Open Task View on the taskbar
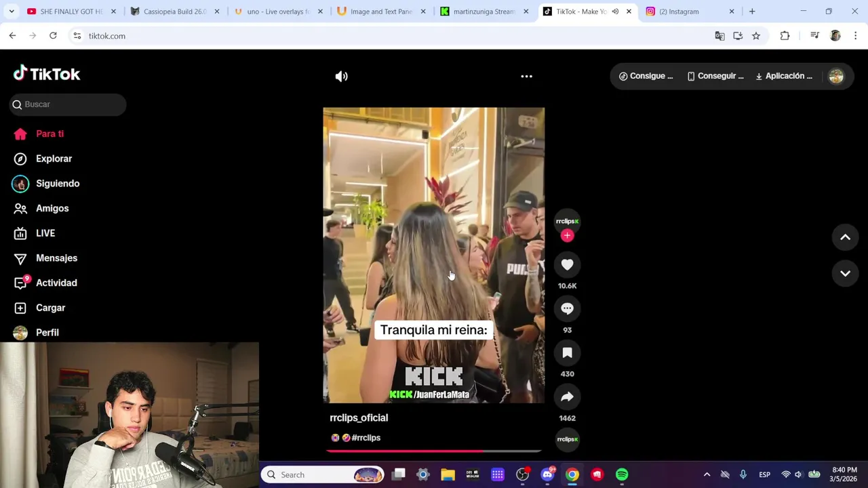 coord(399,475)
